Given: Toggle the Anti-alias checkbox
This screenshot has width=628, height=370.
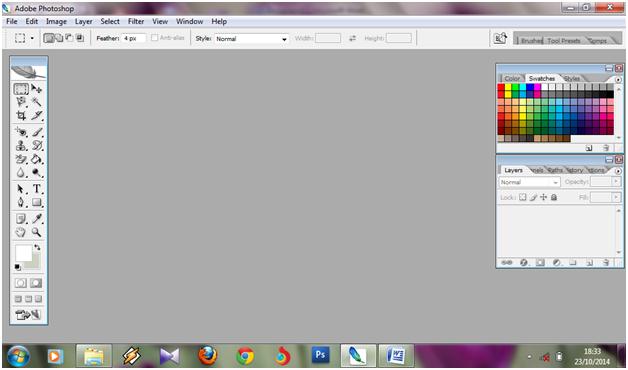Looking at the screenshot, I should click(x=155, y=38).
